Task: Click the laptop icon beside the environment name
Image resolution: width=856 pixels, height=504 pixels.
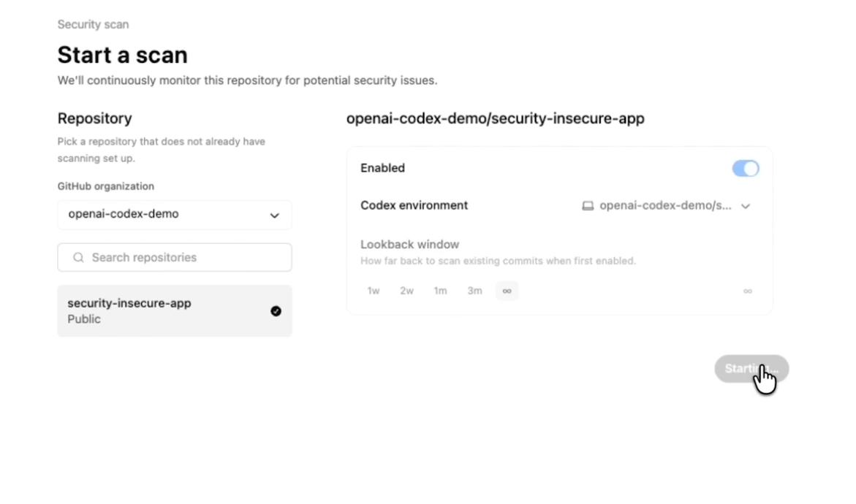Action: pos(588,206)
